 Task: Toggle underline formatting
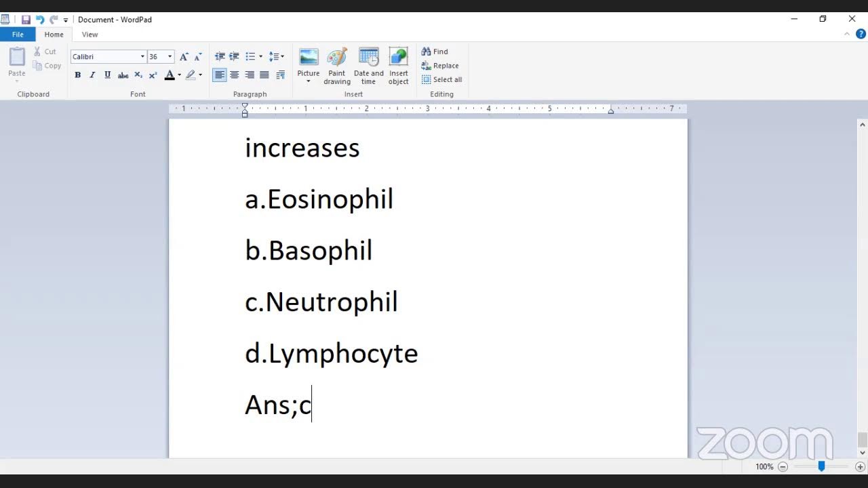(x=107, y=75)
